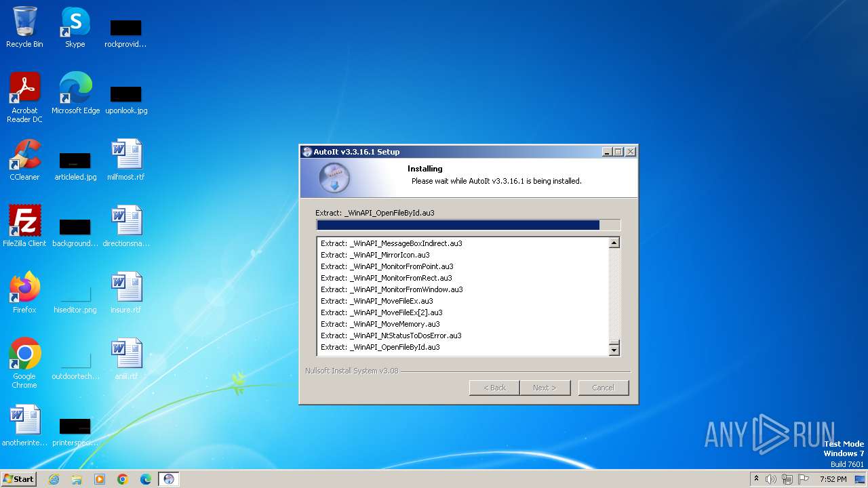868x488 pixels.
Task: Click log line _WinAPI_NtStatusToDosError.au3
Action: (x=391, y=335)
